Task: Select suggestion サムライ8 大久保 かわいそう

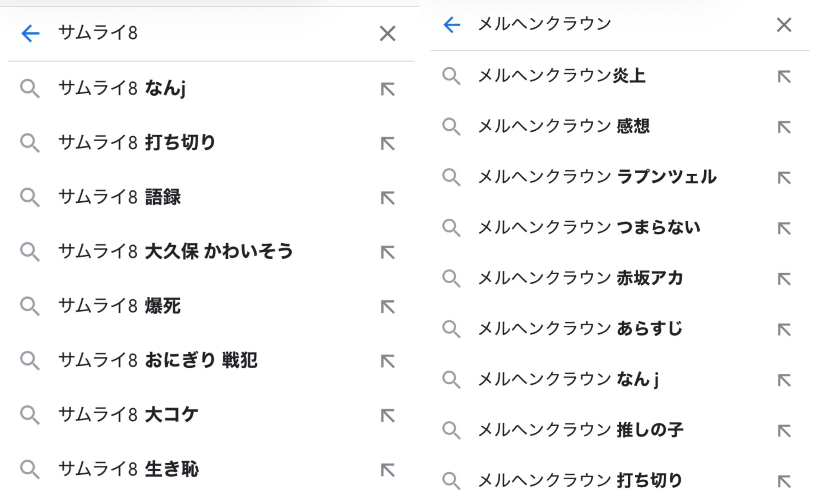Action: pyautogui.click(x=176, y=251)
